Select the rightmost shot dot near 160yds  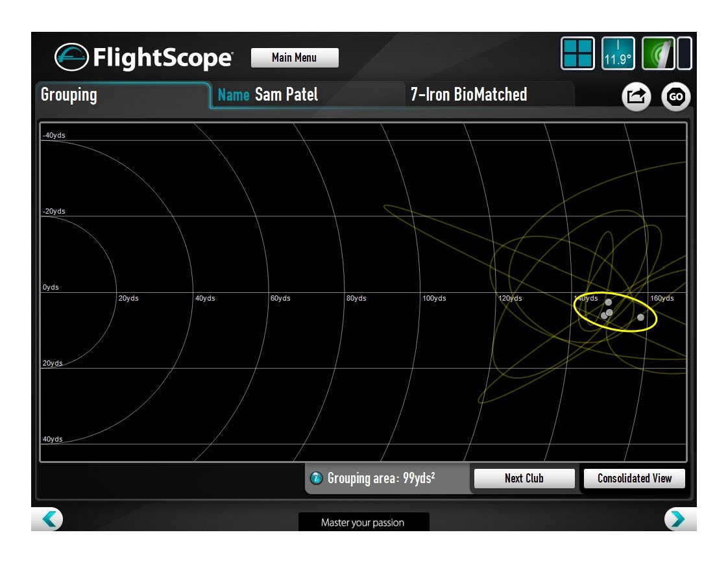[640, 317]
